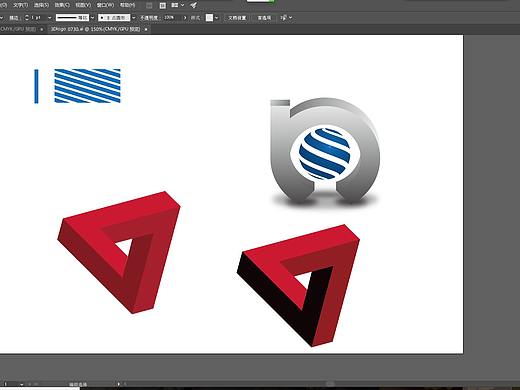The width and height of the screenshot is (520, 390).
Task: Click the stroke weight 1 pt field
Action: point(38,17)
